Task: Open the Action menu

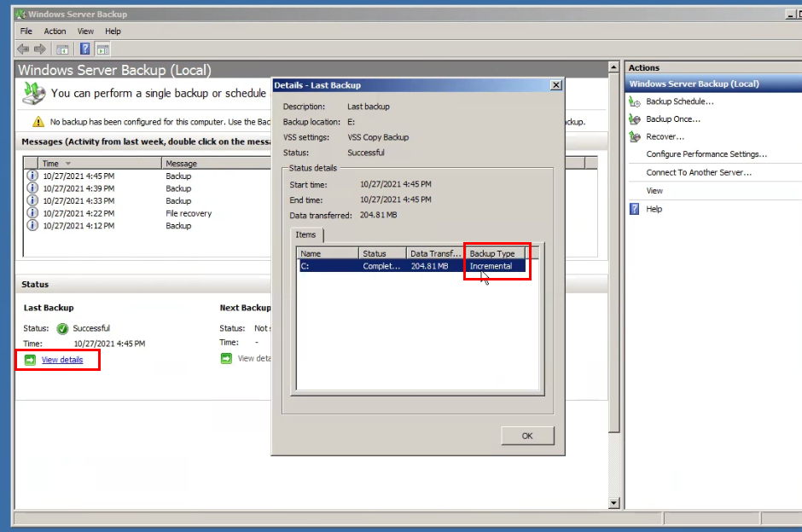Action: (x=55, y=32)
